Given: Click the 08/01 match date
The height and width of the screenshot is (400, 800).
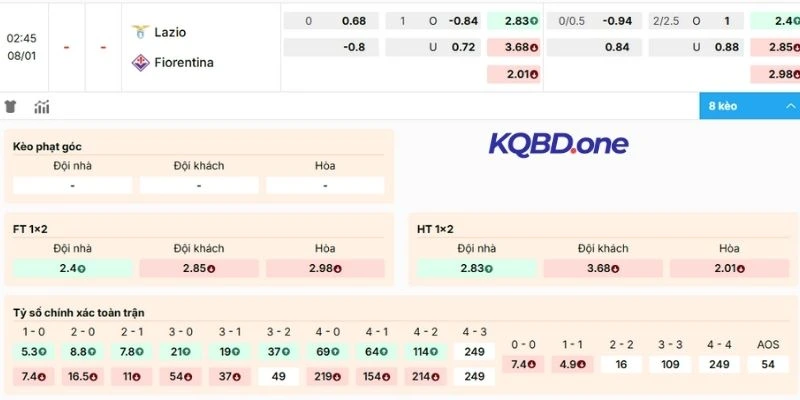Looking at the screenshot, I should [x=21, y=56].
